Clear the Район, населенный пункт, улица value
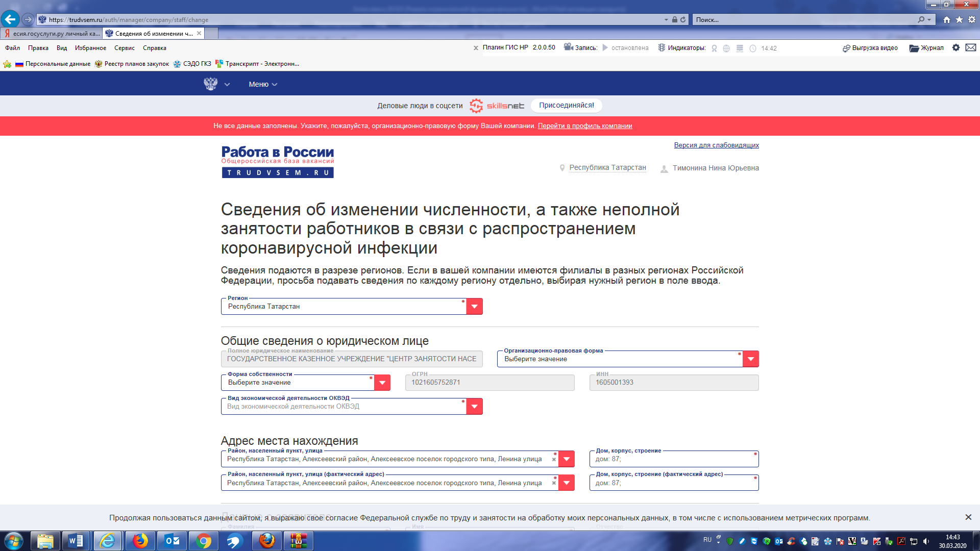 (554, 459)
